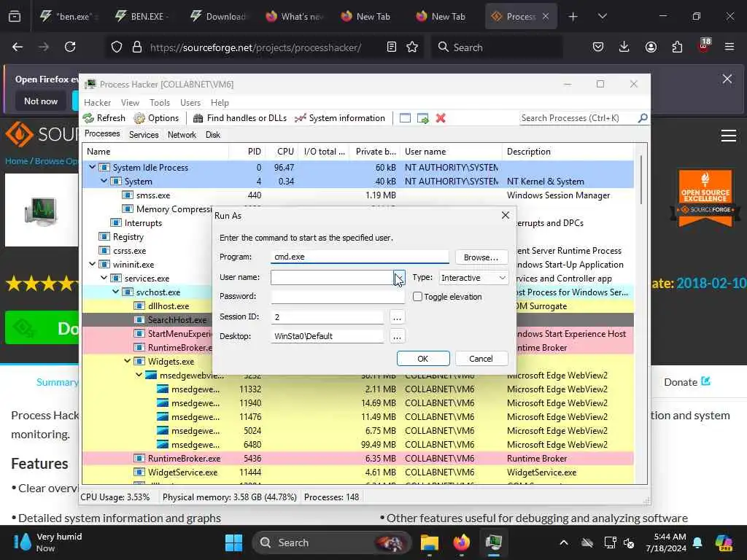
Task: Open Firefox hamburger application menu
Action: (729, 47)
